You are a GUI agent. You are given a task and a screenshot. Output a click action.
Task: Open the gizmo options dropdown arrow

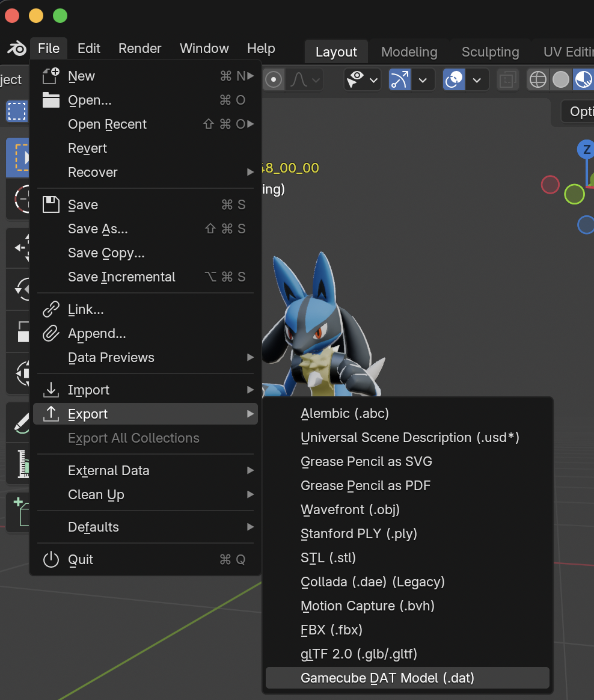tap(423, 81)
